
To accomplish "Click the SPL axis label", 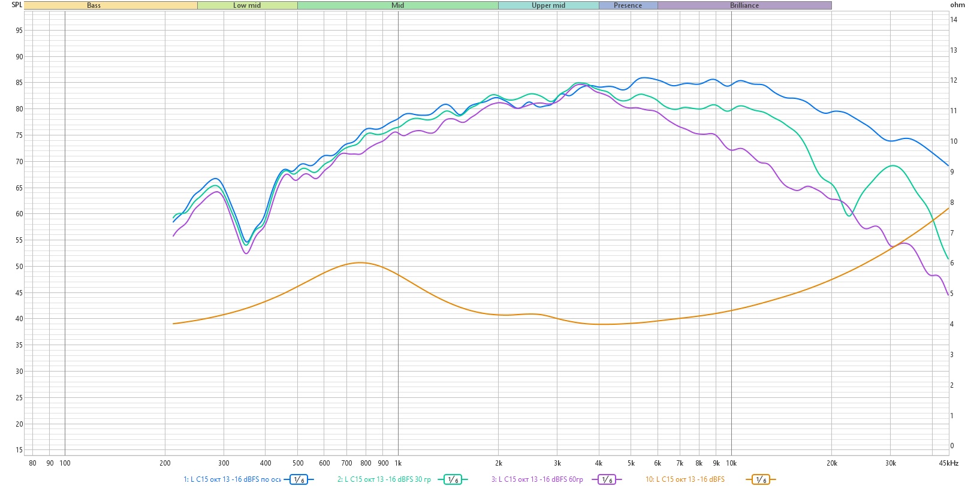I will pos(17,5).
